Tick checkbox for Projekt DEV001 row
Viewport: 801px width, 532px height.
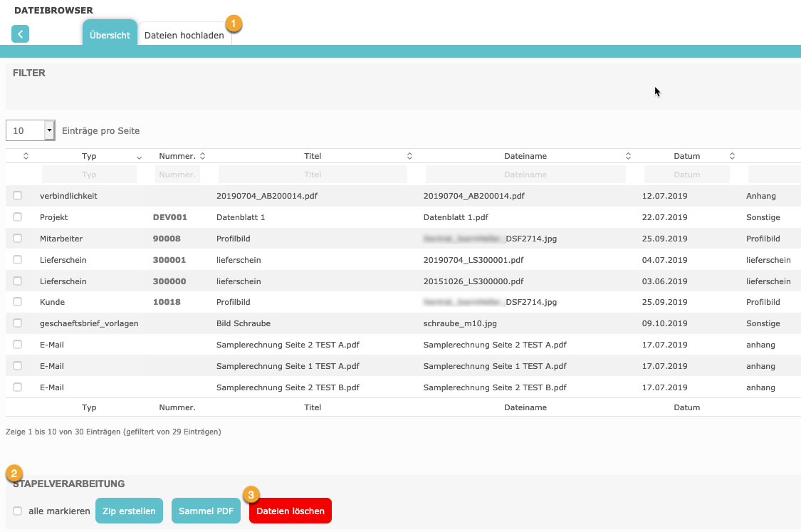(x=18, y=217)
